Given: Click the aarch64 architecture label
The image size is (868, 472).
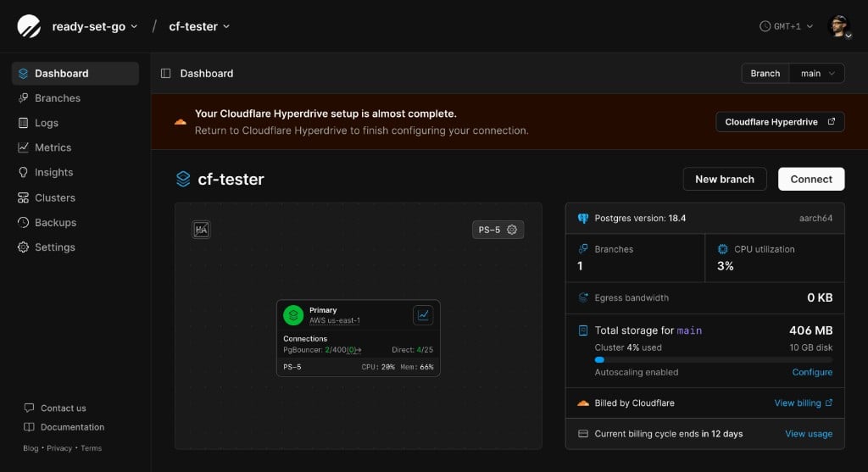Looking at the screenshot, I should [x=815, y=218].
